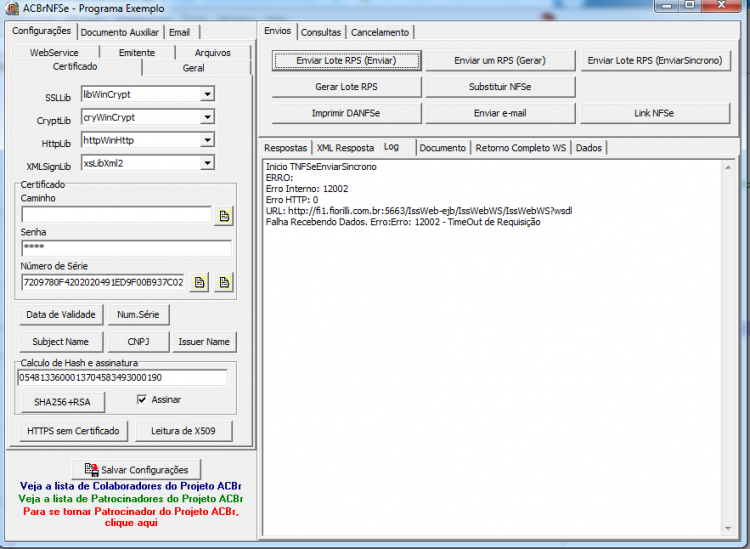Click the SHA256+RSA button
This screenshot has width=750, height=549.
[x=62, y=402]
